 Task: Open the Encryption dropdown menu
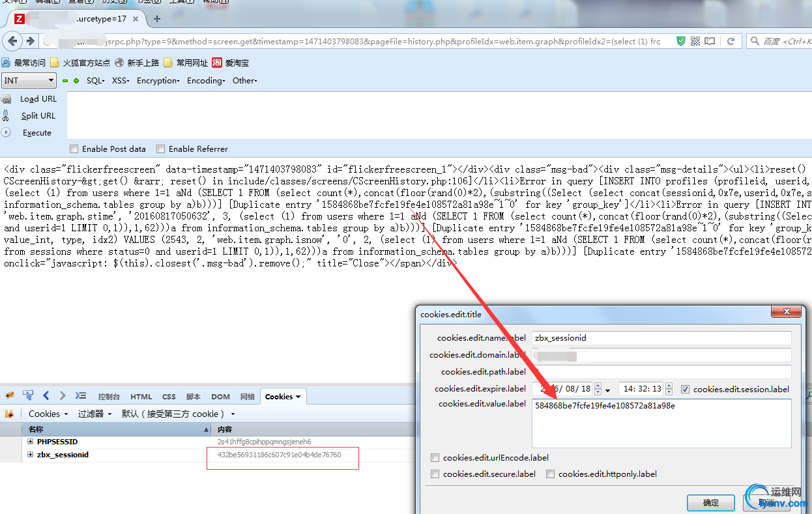pos(158,81)
